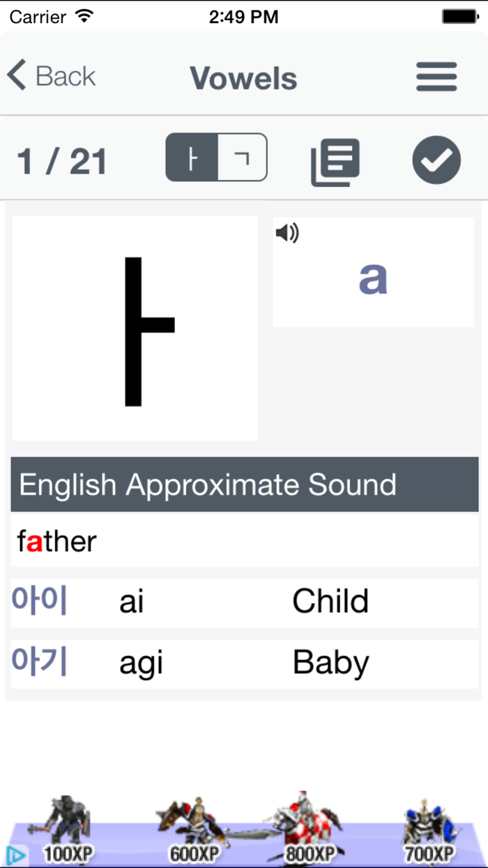Select the Vowels title in the navigation bar
Screen dimensions: 488x868
pos(243,78)
